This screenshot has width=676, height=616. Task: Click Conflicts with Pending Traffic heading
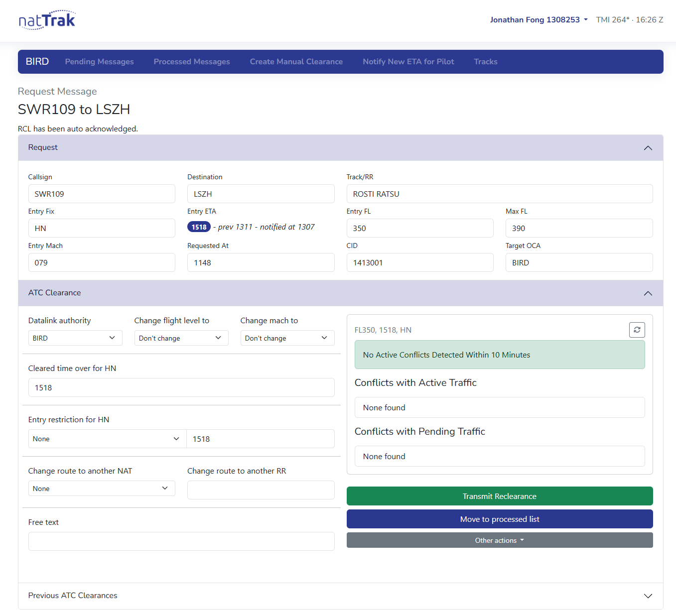[x=420, y=431]
